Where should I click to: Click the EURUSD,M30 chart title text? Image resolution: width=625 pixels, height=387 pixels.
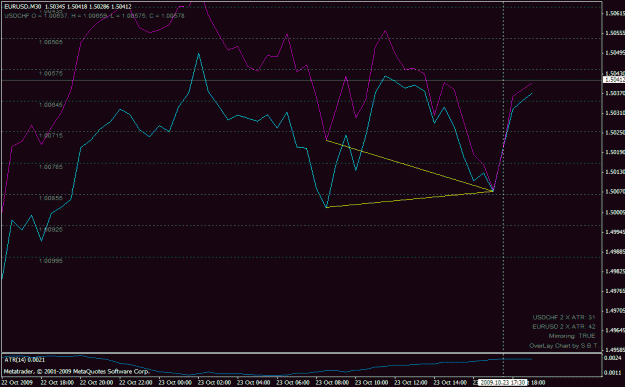(x=68, y=7)
